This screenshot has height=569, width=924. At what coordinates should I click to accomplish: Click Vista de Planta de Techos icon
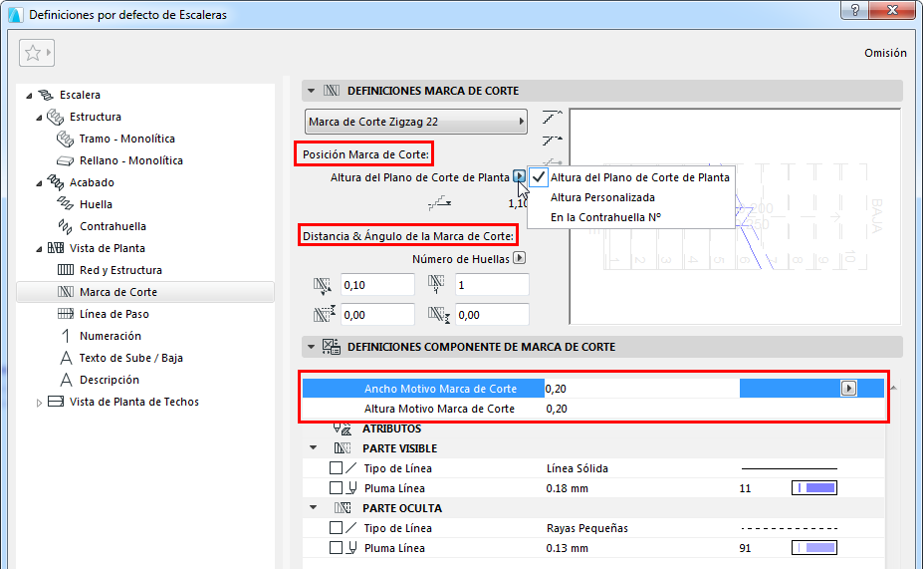pos(56,402)
